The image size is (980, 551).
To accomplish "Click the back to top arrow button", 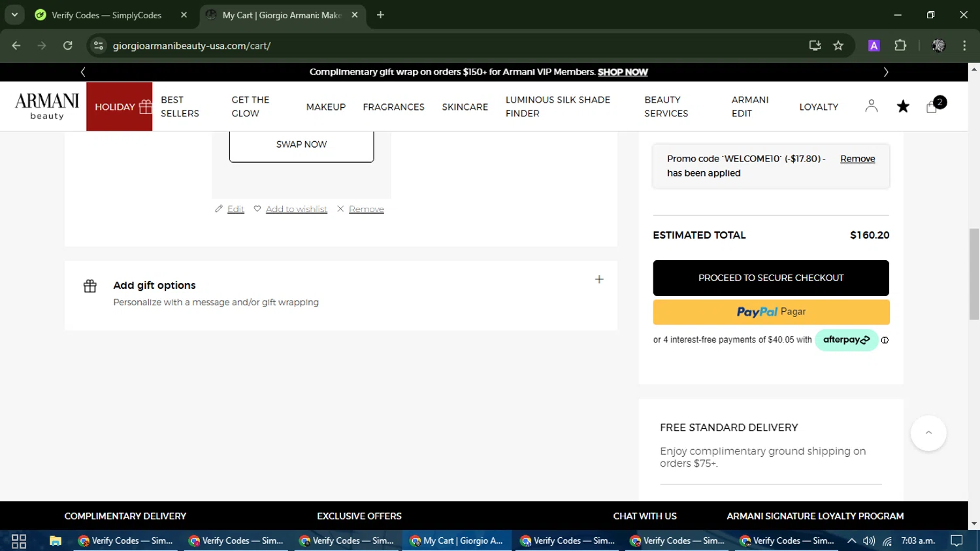I will tap(928, 433).
